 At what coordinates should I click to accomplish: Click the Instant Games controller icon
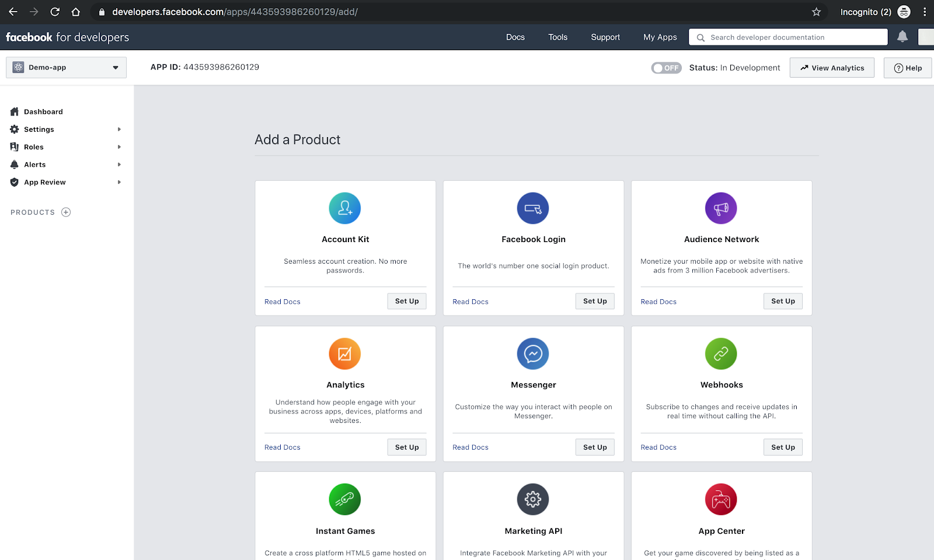(x=345, y=499)
